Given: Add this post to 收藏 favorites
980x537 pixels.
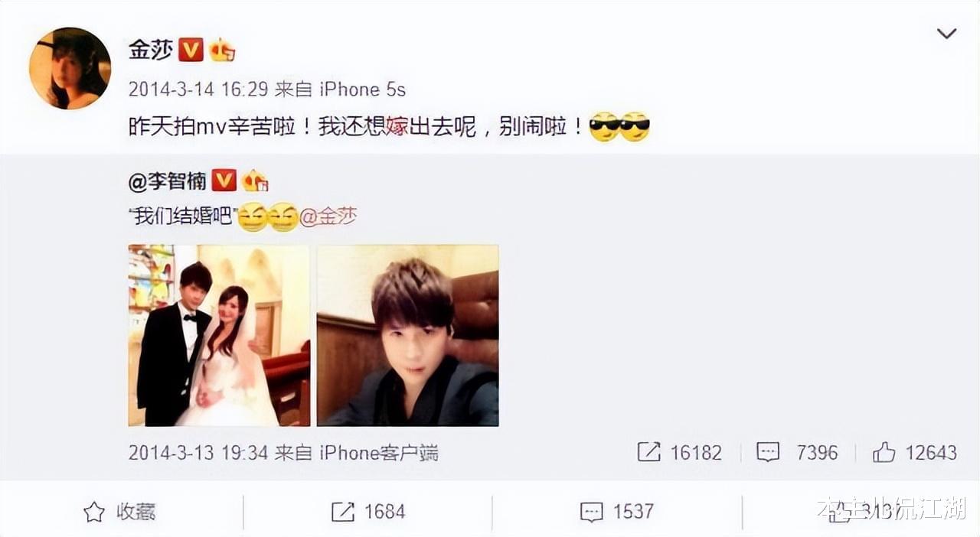Looking at the screenshot, I should 119,512.
